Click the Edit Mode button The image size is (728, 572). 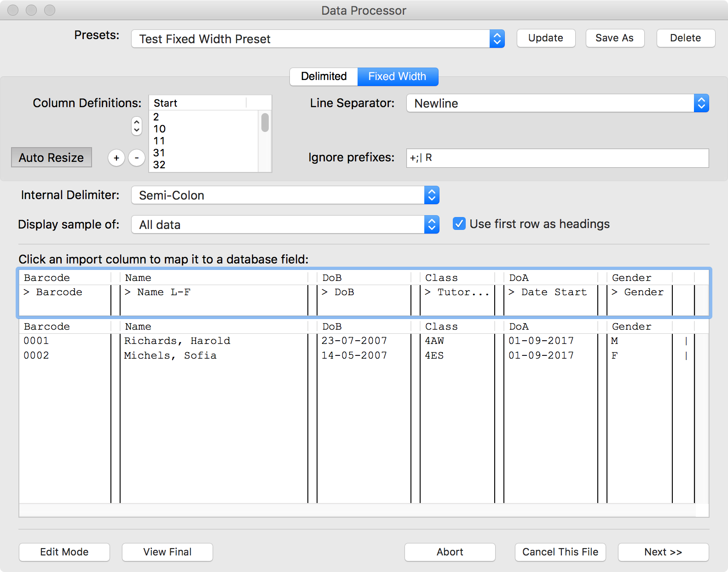64,552
